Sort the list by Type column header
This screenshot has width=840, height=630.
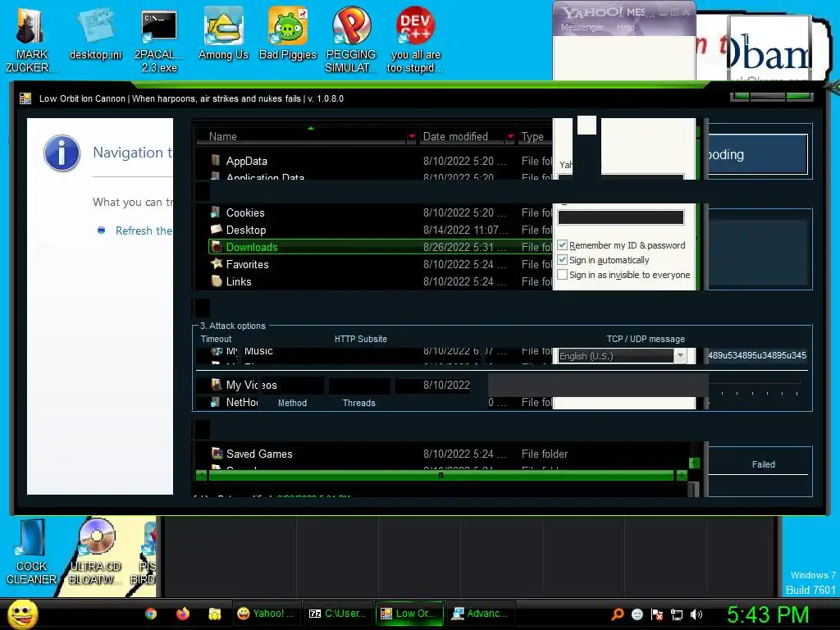535,137
